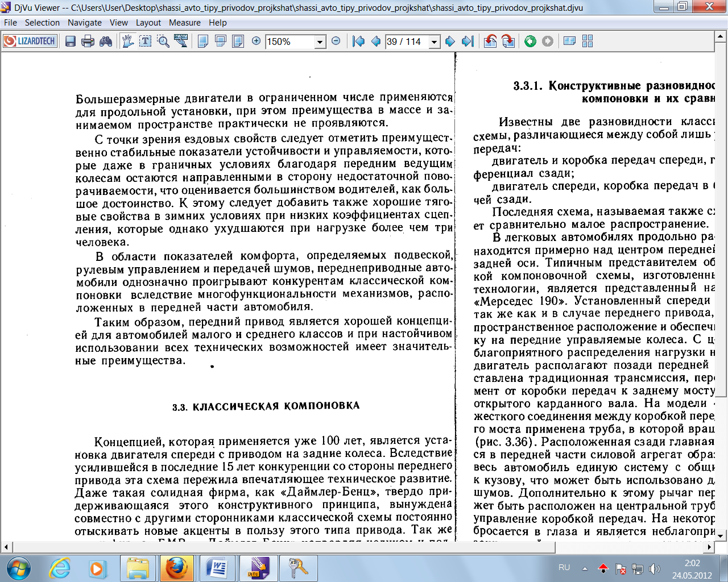Go back with green arrow
Viewport: 728px width, 582px height.
tap(530, 41)
